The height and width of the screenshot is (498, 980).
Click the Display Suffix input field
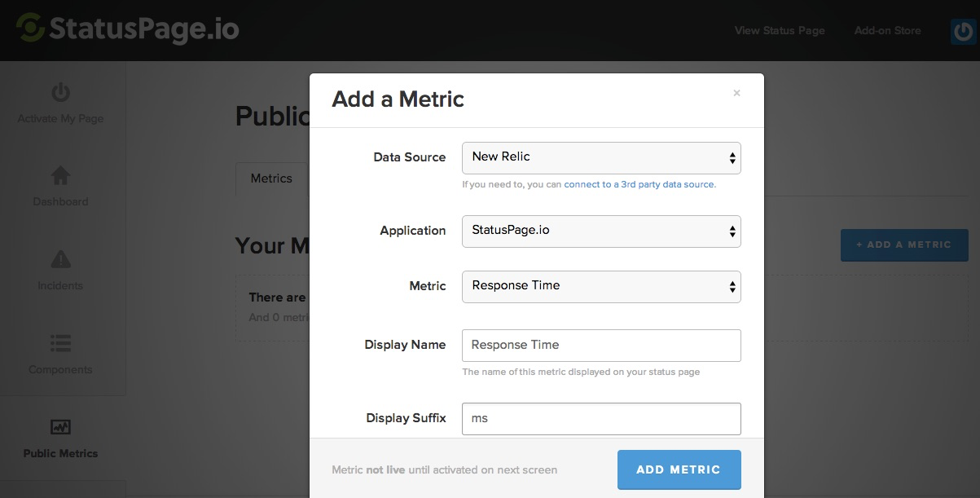tap(601, 419)
